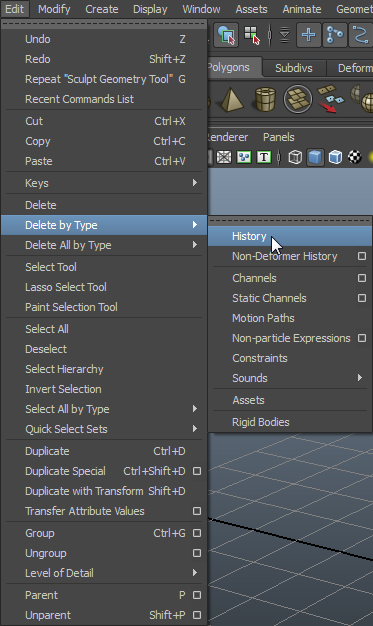Image resolution: width=373 pixels, height=626 pixels.
Task: Expand the Sounds submenu arrow
Action: (360, 378)
